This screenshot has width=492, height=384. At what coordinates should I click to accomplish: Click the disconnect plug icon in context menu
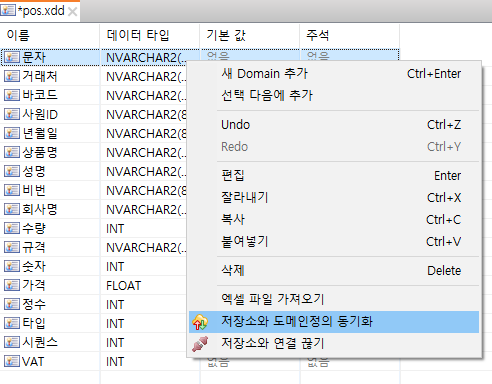(200, 344)
